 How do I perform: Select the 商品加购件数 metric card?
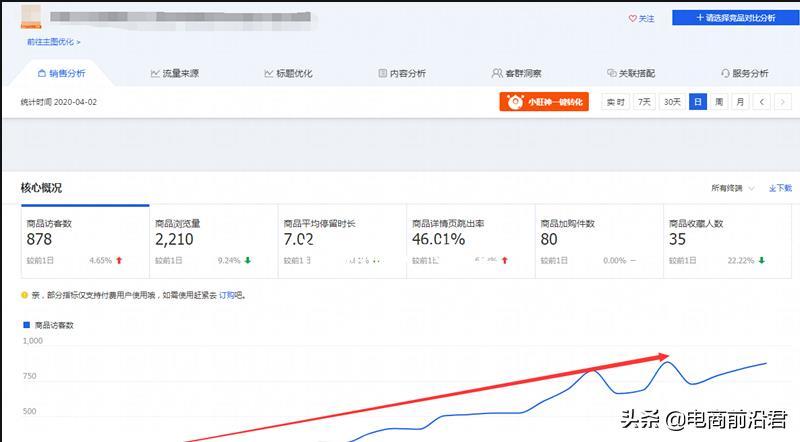tap(599, 241)
